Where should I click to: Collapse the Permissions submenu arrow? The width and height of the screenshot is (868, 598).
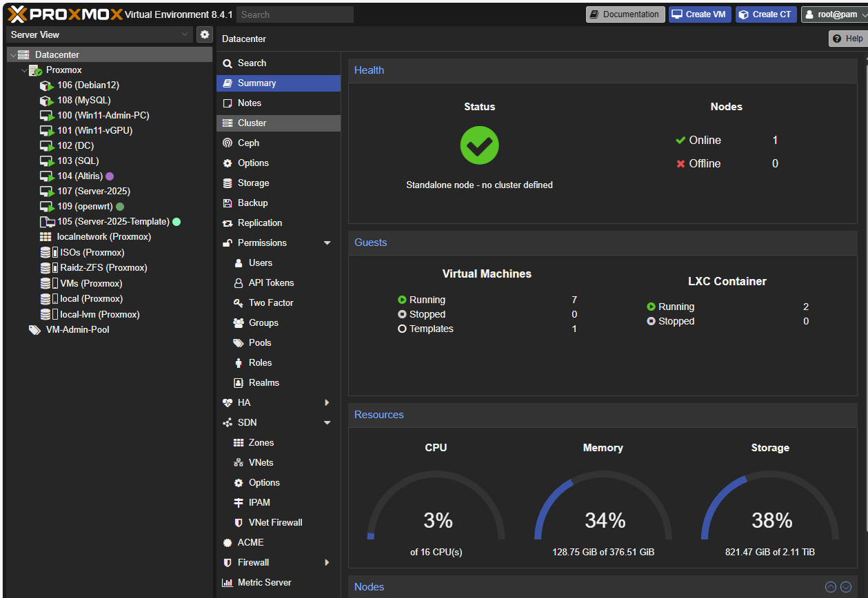tap(327, 243)
